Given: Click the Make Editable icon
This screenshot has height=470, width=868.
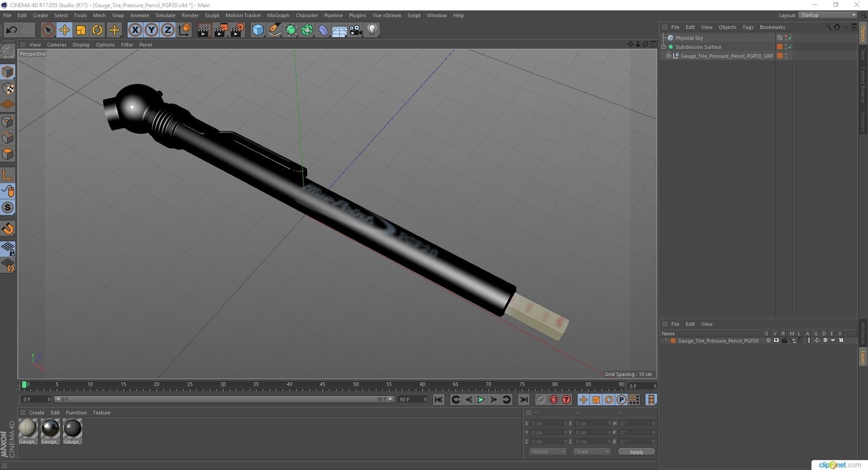Looking at the screenshot, I should coord(8,52).
